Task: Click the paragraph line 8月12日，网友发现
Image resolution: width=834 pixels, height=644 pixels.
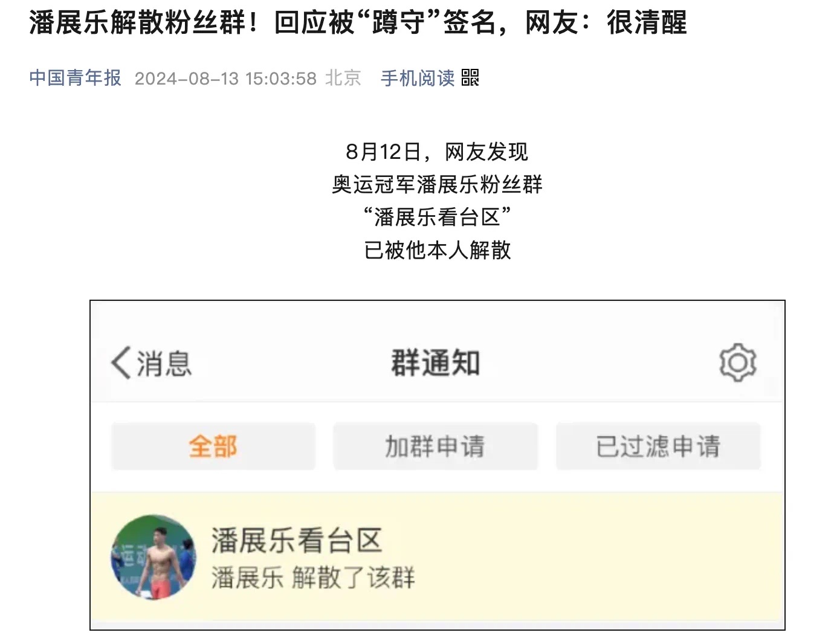Action: [437, 152]
